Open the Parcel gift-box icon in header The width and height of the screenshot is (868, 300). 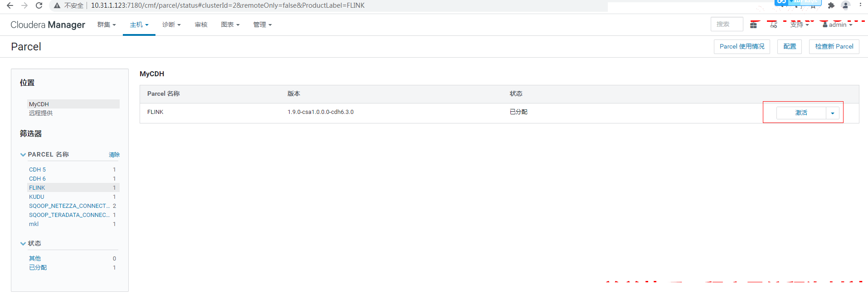tap(753, 25)
